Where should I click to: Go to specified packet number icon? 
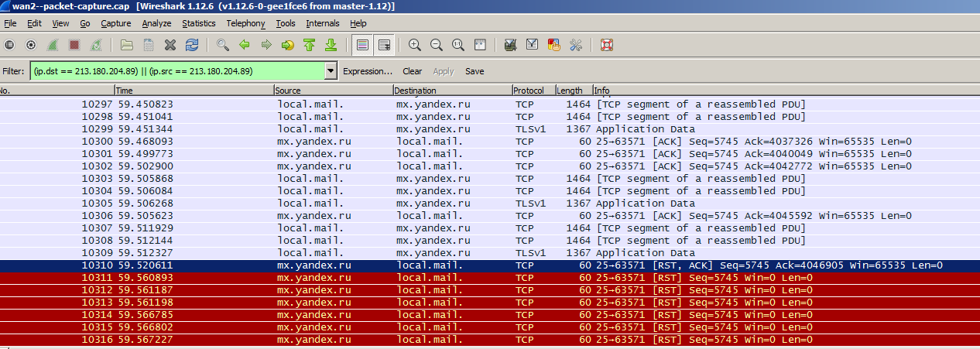coord(288,45)
